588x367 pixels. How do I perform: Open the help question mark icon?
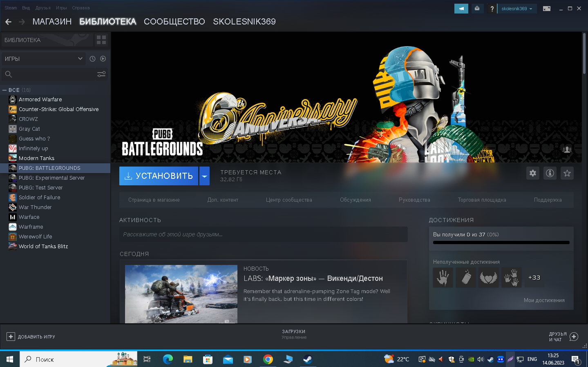(x=492, y=9)
